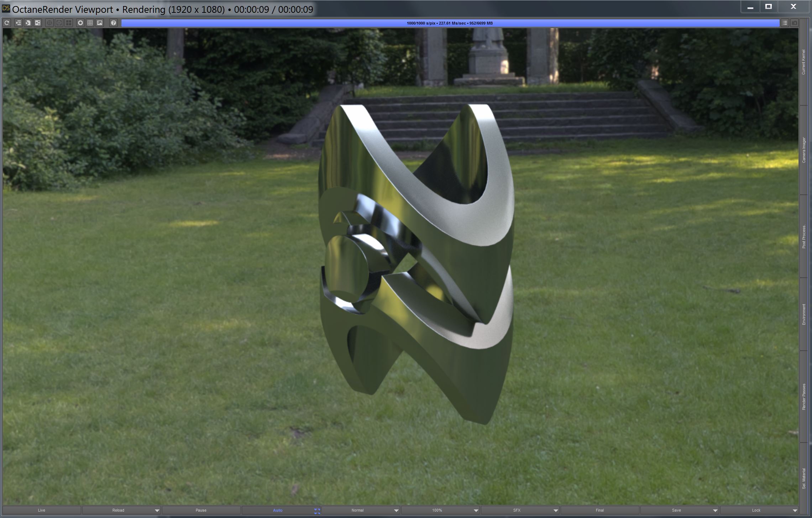Click the node graph share icon
This screenshot has width=812, height=518.
coord(38,23)
